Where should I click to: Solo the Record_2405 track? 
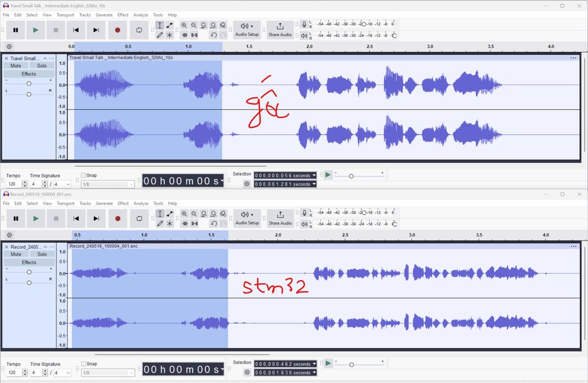(x=42, y=254)
